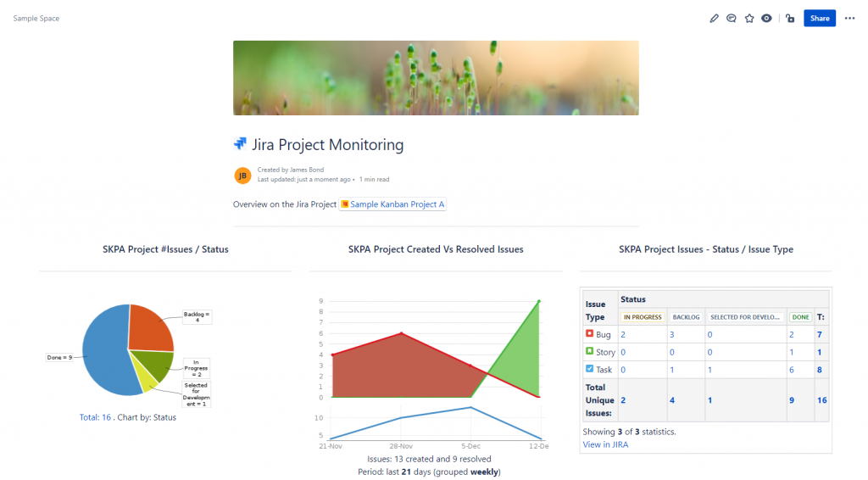868x480 pixels.
Task: Click the header banner image
Action: click(x=436, y=77)
